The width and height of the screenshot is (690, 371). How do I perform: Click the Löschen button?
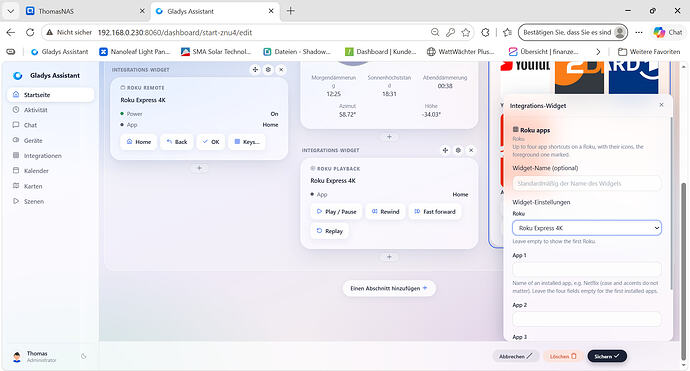[x=563, y=356]
